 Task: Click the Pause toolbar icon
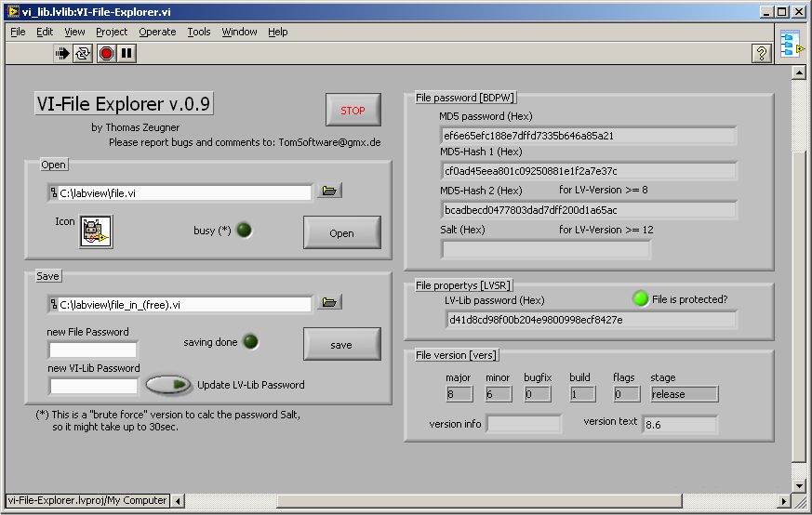tap(126, 53)
